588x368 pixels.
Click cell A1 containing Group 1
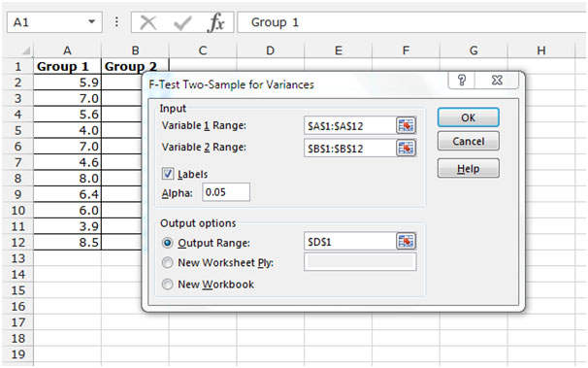pos(68,66)
